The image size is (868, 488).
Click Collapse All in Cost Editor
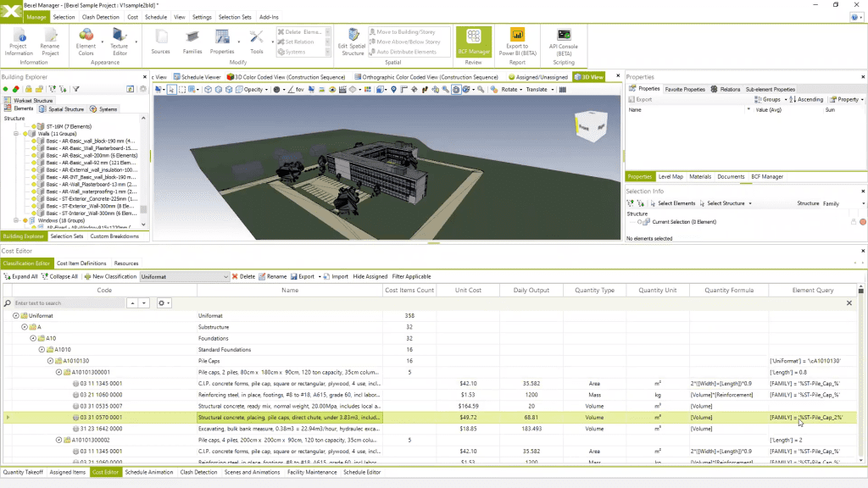coord(60,277)
